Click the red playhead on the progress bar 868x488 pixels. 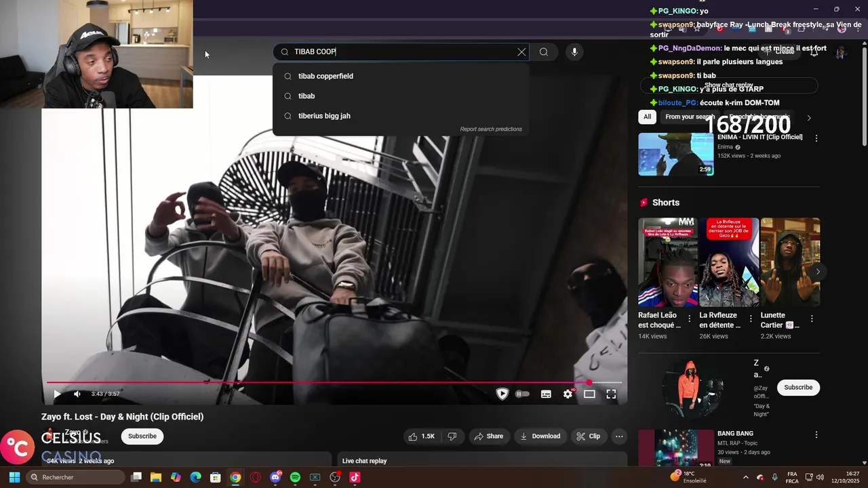point(589,383)
